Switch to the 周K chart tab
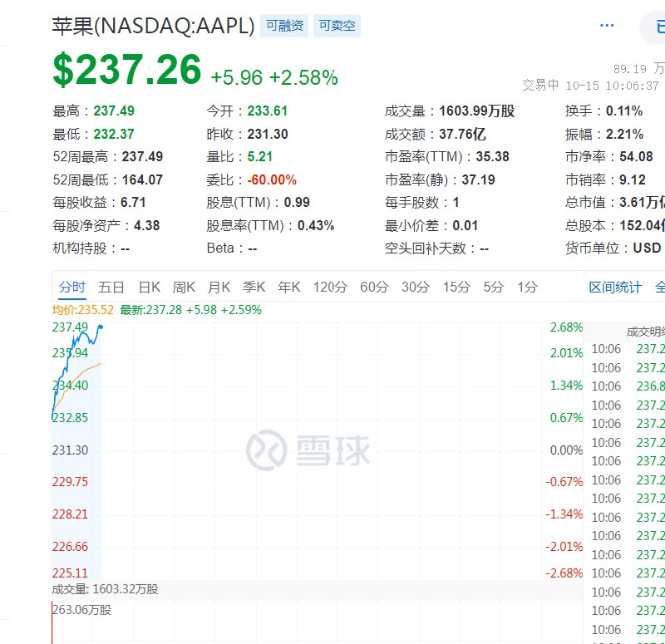The height and width of the screenshot is (644, 665). point(184,287)
